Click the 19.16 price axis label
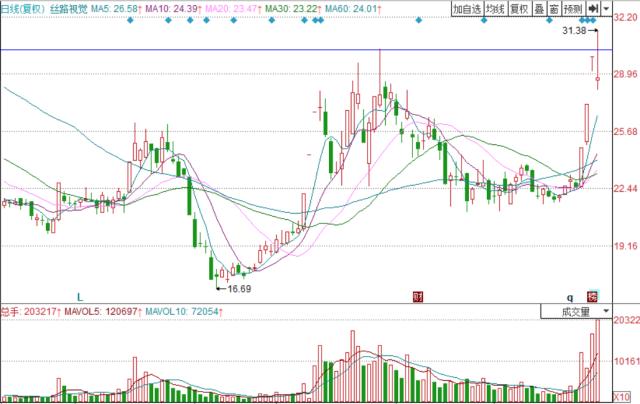 pyautogui.click(x=626, y=246)
